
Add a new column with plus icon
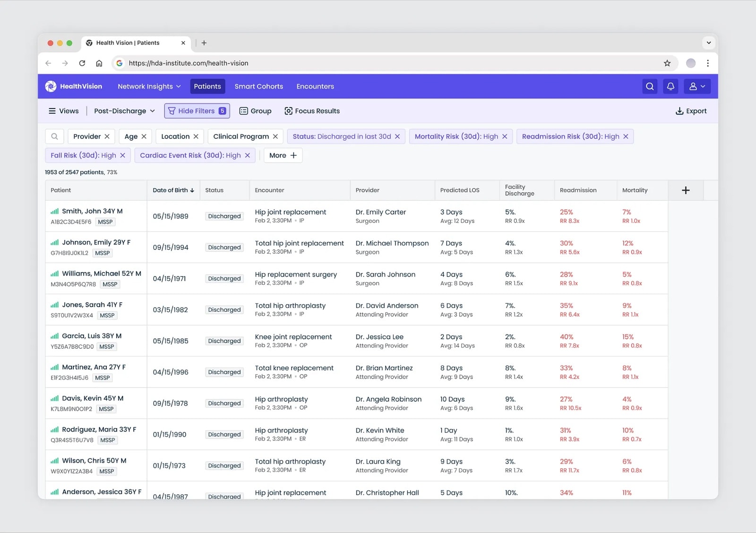pyautogui.click(x=686, y=190)
